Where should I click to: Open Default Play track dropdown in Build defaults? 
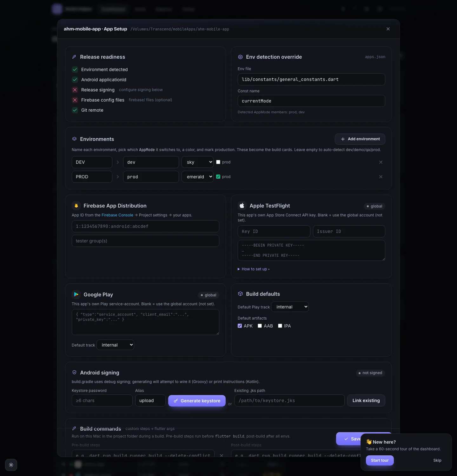[290, 307]
